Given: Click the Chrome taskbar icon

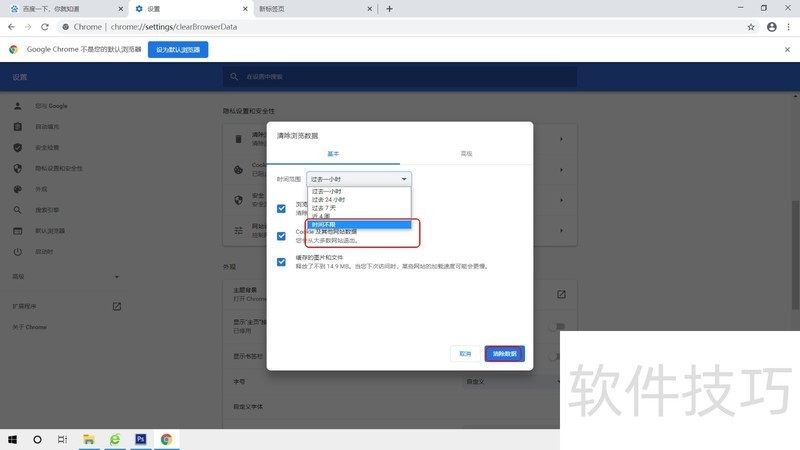Looking at the screenshot, I should (166, 439).
